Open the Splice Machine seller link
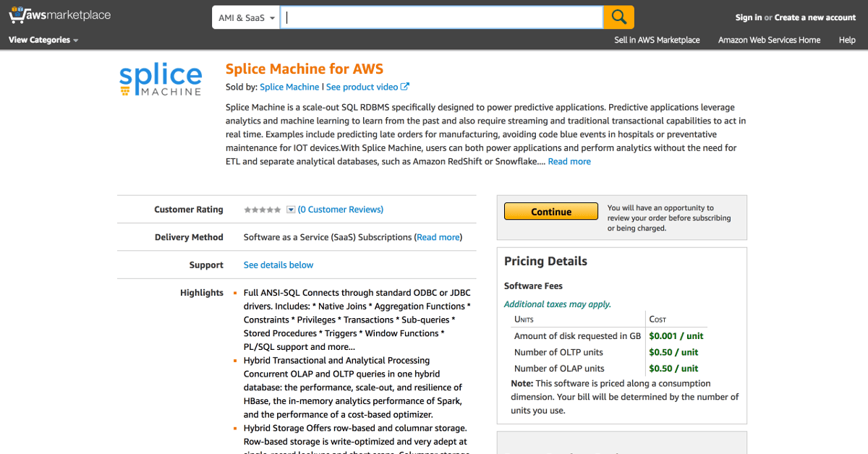The image size is (868, 454). (x=289, y=87)
